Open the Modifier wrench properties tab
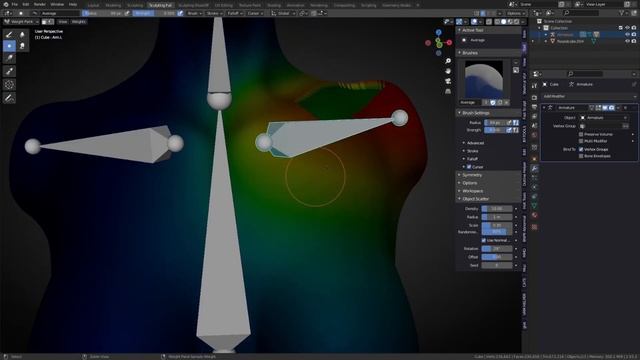This screenshot has width=640, height=360. [x=534, y=168]
